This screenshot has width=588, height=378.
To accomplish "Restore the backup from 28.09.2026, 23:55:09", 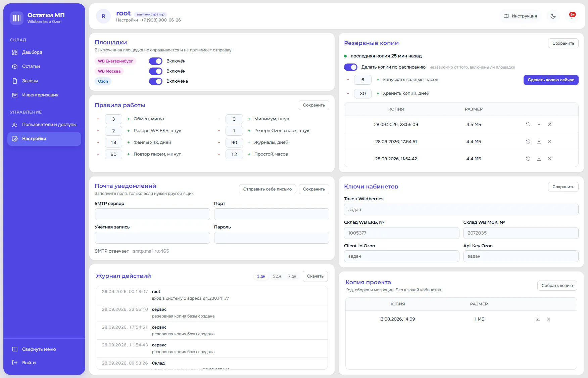I will pos(528,124).
